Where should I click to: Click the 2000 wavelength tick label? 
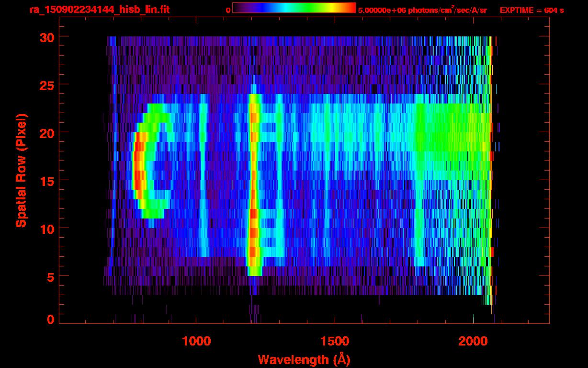473,341
